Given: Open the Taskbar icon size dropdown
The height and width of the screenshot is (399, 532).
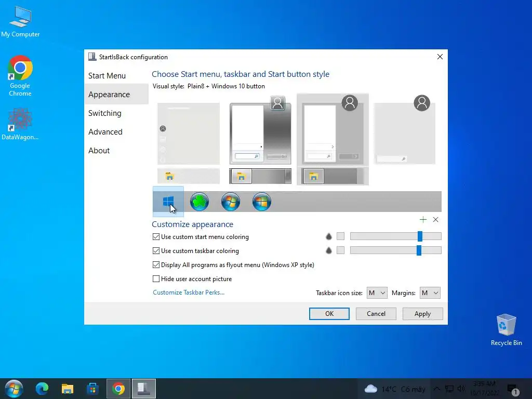Looking at the screenshot, I should point(377,293).
